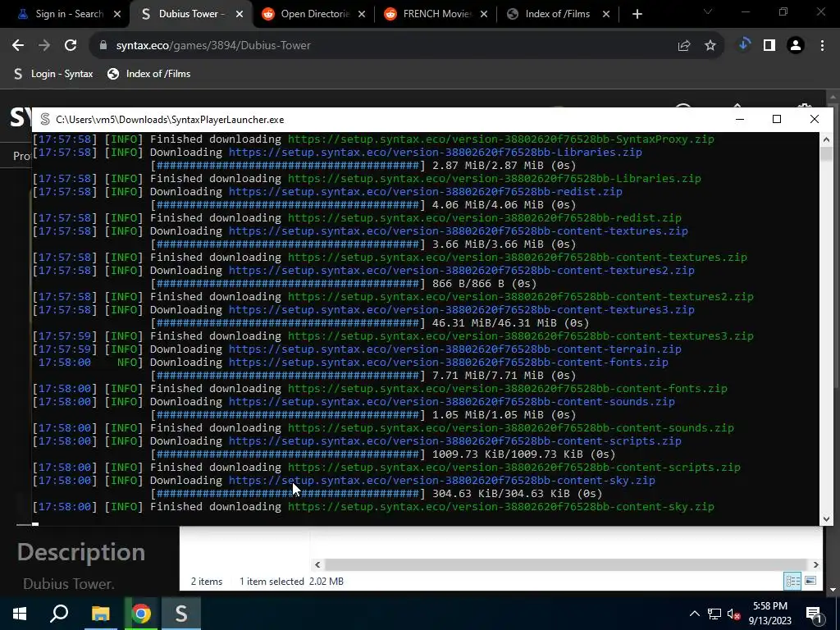Go back to the previous page

(18, 46)
